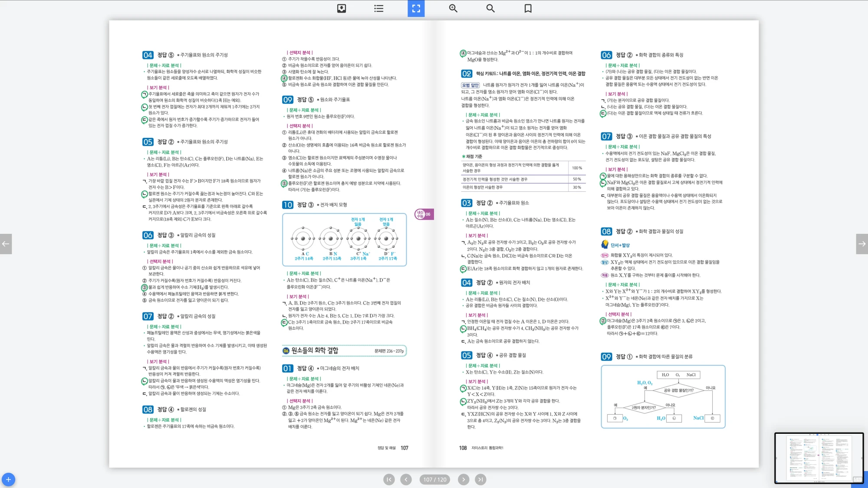868x488 pixels.
Task: Click the 107 / 120 page indicator
Action: [x=434, y=479]
